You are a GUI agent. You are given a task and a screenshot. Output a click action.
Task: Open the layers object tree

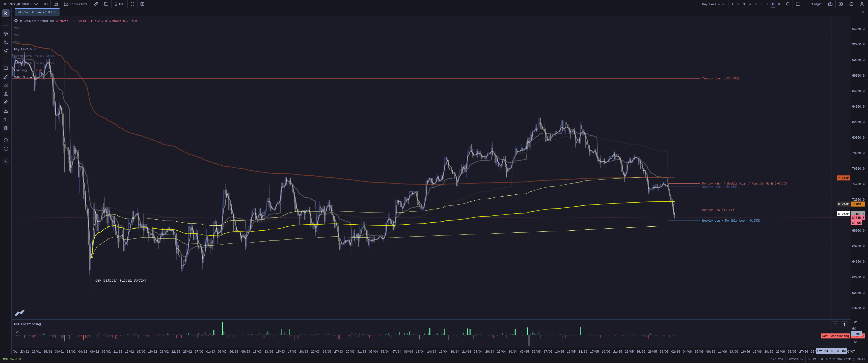(x=6, y=128)
